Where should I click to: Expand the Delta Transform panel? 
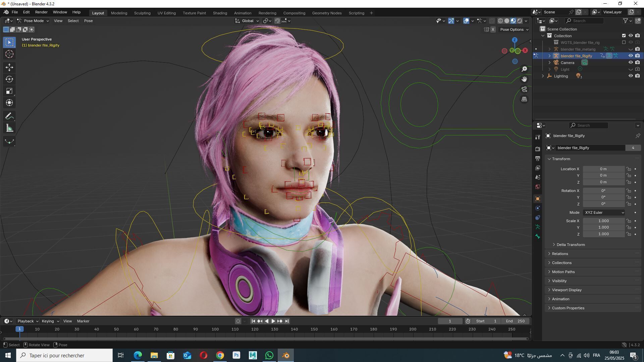571,245
